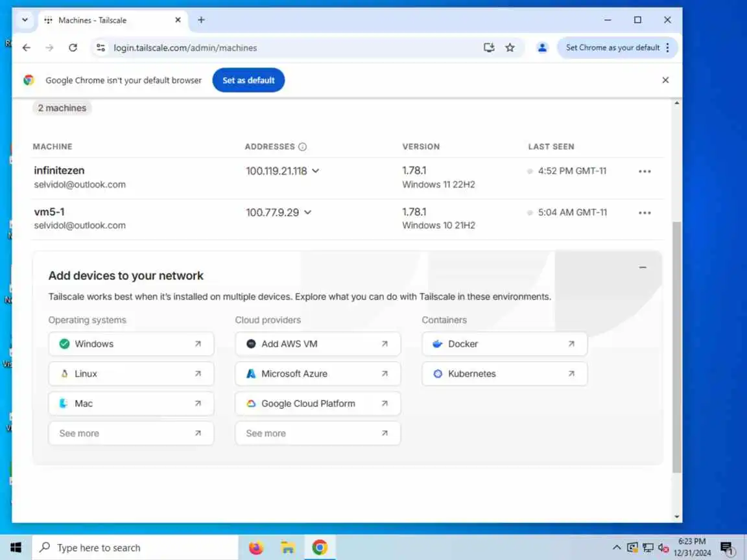Viewport: 747px width, 560px height.
Task: Click the VERSION column header
Action: coord(421,146)
